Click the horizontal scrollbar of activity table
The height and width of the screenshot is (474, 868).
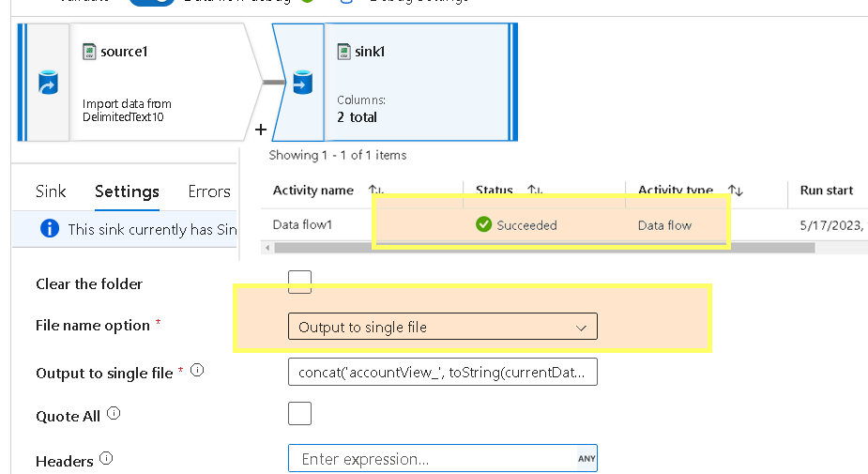pos(544,248)
